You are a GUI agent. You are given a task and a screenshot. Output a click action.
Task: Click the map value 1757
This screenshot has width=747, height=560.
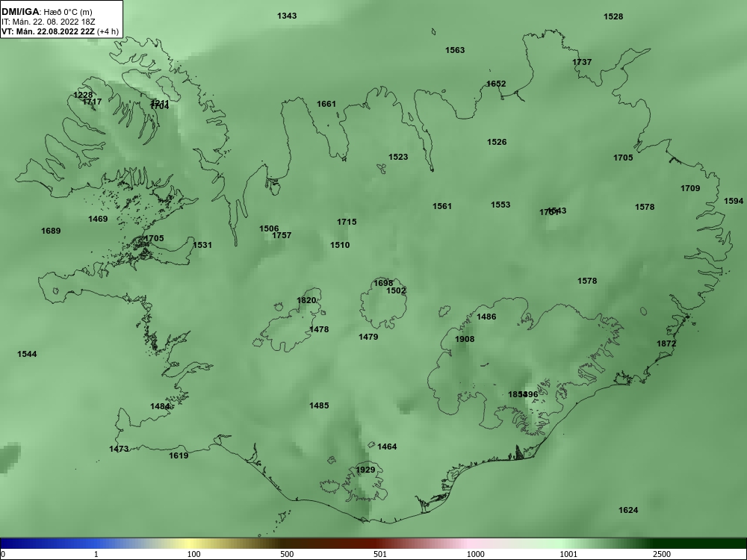(x=282, y=235)
